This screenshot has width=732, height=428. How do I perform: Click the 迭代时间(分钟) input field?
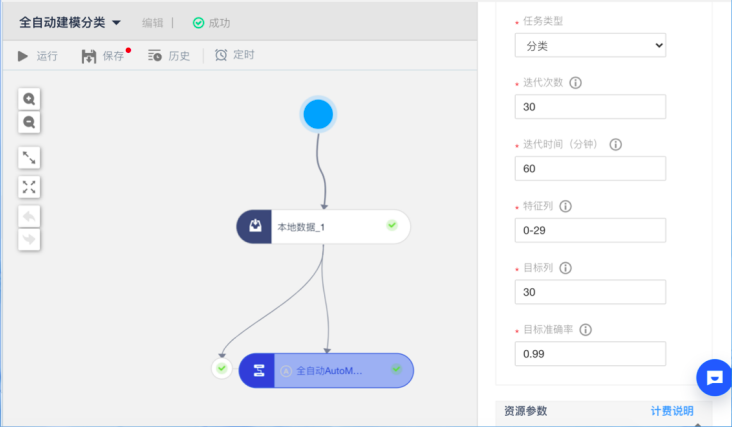[x=590, y=168]
